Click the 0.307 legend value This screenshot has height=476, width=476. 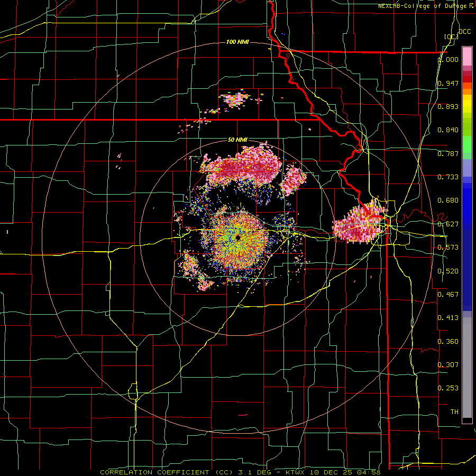point(448,365)
